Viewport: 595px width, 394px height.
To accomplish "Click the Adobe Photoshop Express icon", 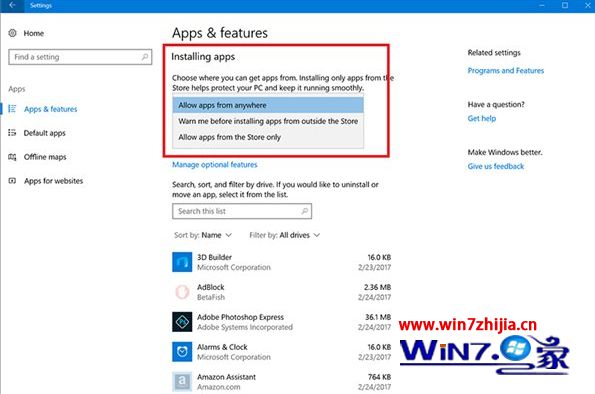I will [x=182, y=322].
